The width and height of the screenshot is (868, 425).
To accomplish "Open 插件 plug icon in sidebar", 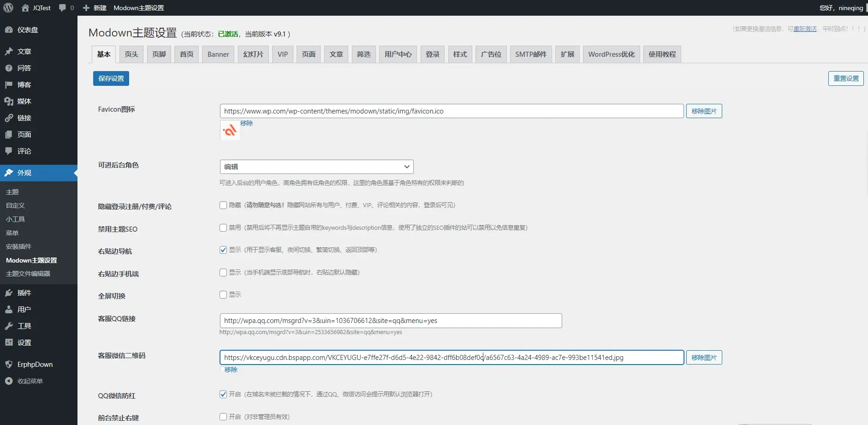I will tap(9, 293).
